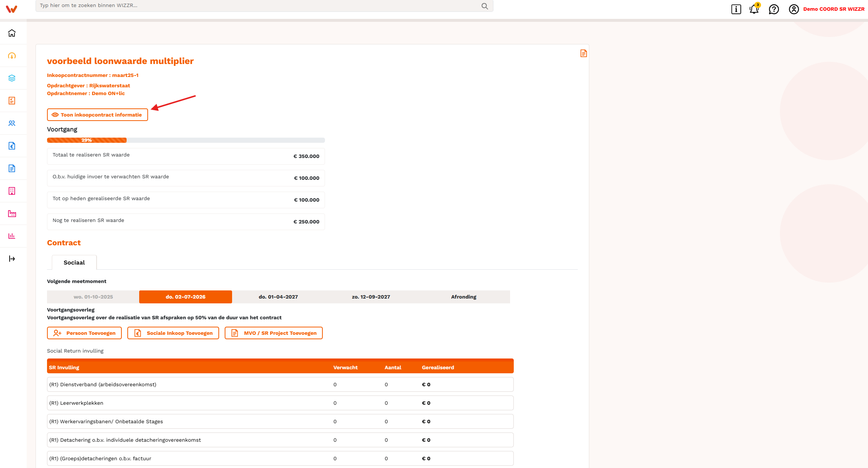The image size is (868, 468).
Task: Click Opdrachtnemer : Demo ON+lic text
Action: (86, 93)
